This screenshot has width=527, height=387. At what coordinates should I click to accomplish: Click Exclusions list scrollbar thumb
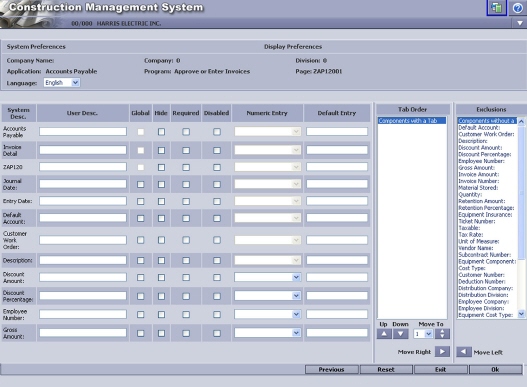tap(521, 193)
